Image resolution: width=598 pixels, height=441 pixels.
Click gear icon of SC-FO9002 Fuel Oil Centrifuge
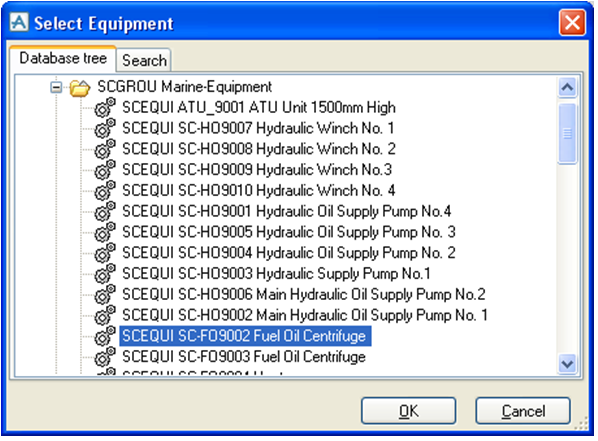click(x=105, y=336)
